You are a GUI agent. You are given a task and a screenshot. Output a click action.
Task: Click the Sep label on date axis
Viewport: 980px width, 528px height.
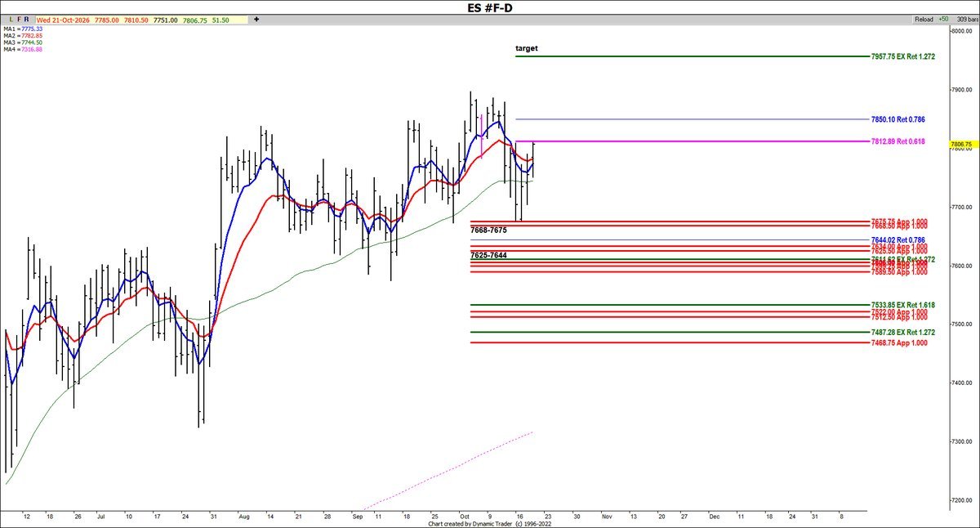click(x=358, y=517)
